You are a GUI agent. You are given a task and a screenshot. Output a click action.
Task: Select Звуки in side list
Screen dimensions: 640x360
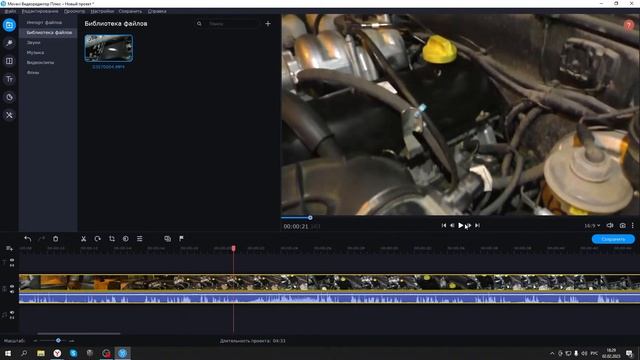pos(33,42)
